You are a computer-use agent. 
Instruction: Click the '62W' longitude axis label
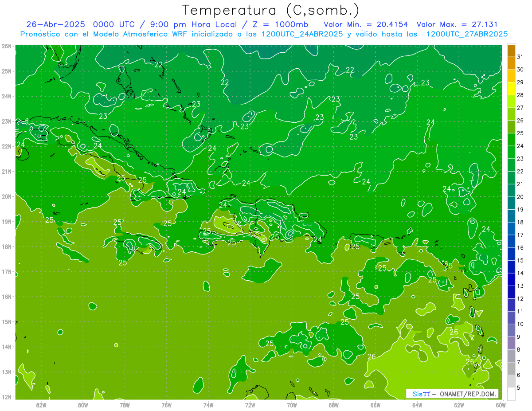[x=458, y=404]
